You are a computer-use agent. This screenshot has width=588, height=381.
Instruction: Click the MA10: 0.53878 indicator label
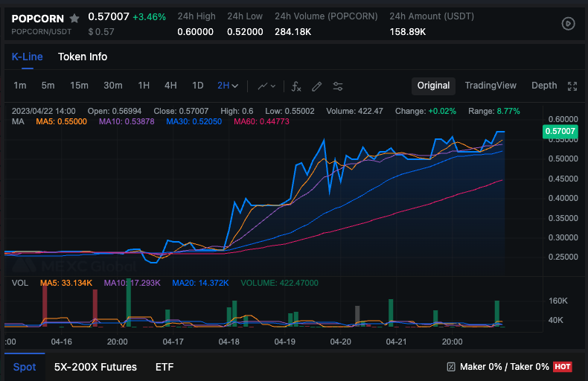pyautogui.click(x=127, y=121)
